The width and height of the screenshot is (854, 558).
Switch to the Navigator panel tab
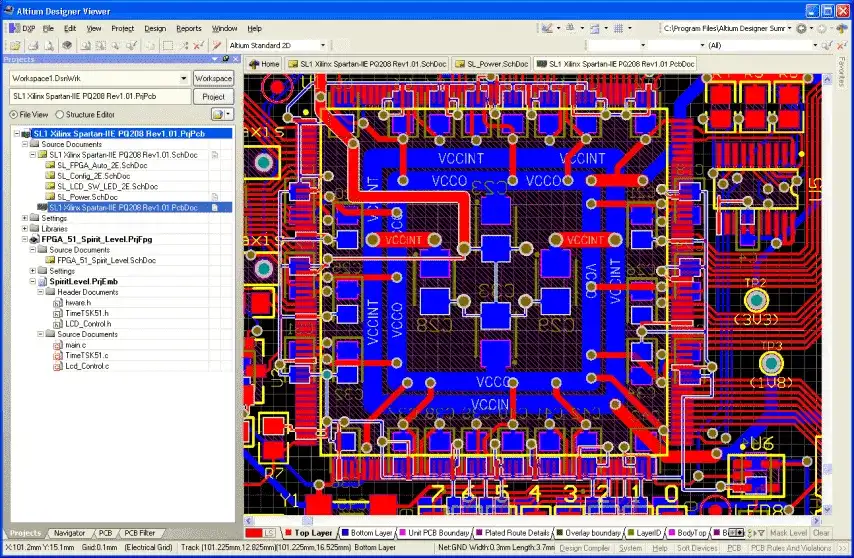69,533
